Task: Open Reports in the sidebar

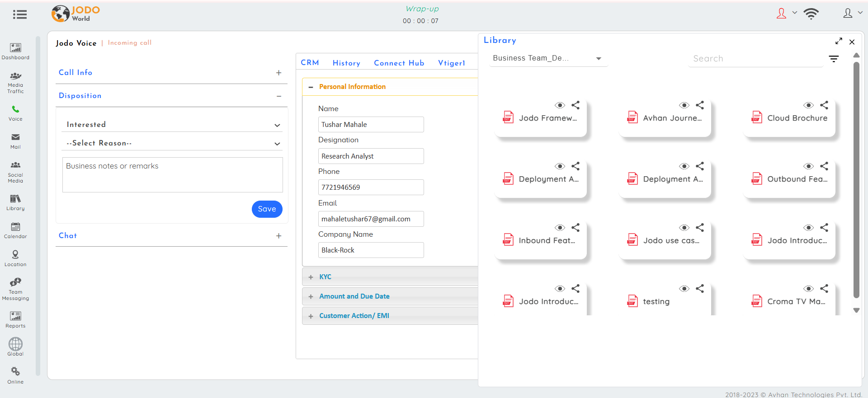Action: (15, 319)
